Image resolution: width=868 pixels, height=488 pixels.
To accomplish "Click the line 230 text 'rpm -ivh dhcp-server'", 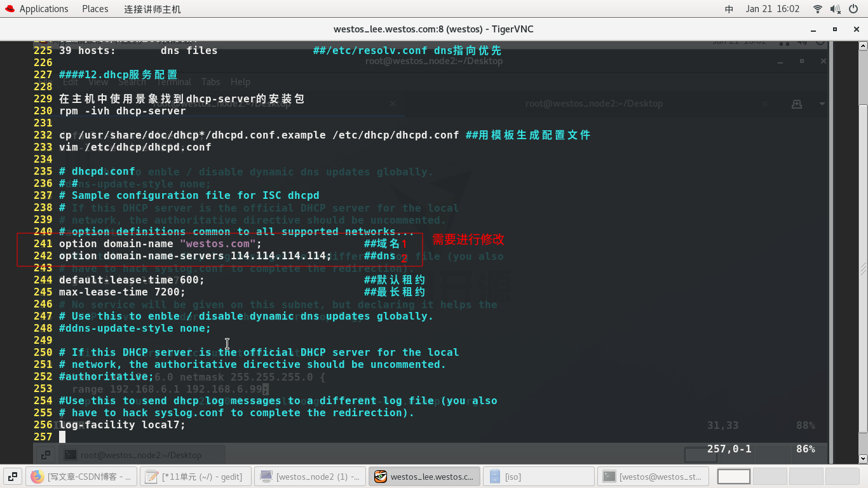I will pyautogui.click(x=123, y=111).
